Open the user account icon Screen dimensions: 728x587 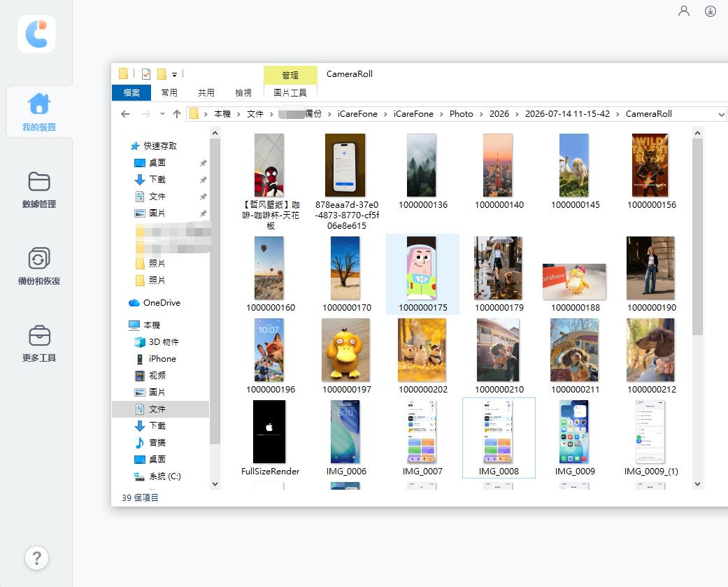tap(683, 11)
